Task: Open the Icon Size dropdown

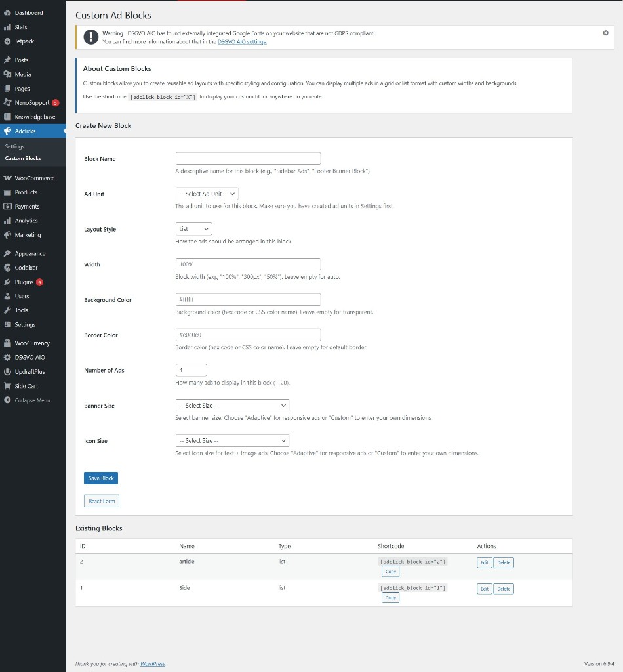Action: tap(233, 440)
